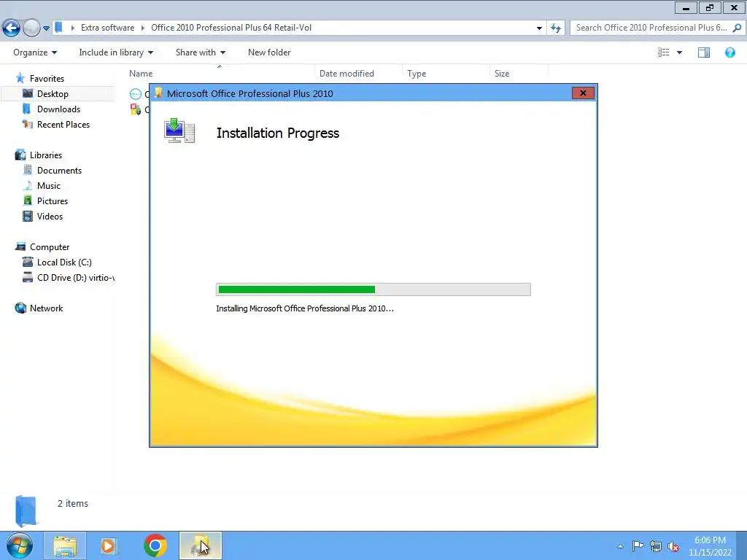Show hidden tray icons arrow
This screenshot has height=560, width=747.
(x=620, y=546)
